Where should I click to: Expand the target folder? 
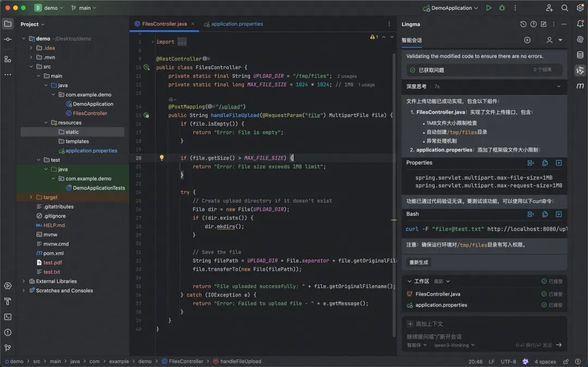pos(31,197)
